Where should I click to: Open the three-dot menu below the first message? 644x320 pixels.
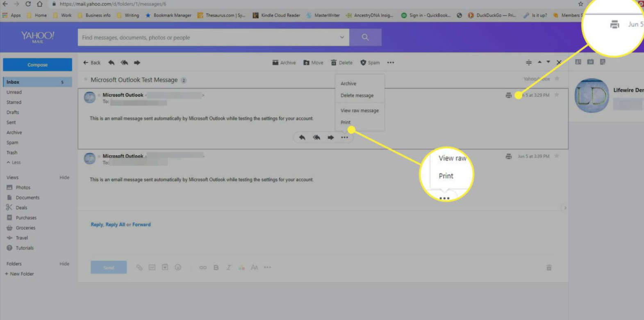(345, 137)
